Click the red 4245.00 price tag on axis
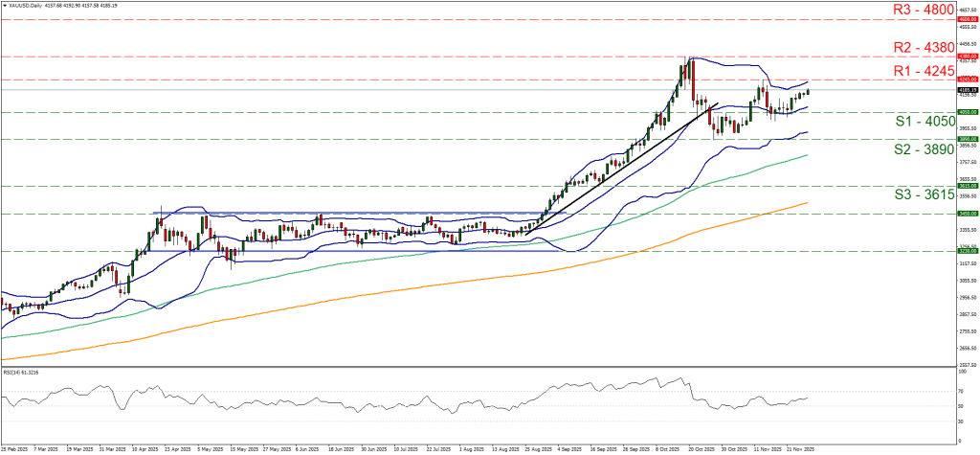The width and height of the screenshot is (980, 455). pos(966,80)
